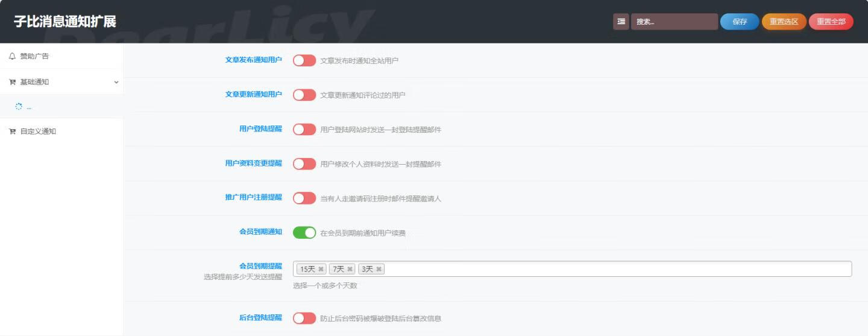Click the 后台登陆提醒 label
The width and height of the screenshot is (868, 336).
click(260, 318)
